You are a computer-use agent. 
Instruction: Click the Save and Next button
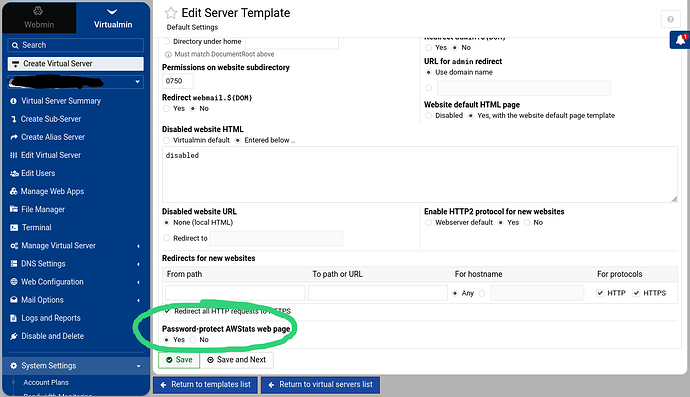point(237,360)
